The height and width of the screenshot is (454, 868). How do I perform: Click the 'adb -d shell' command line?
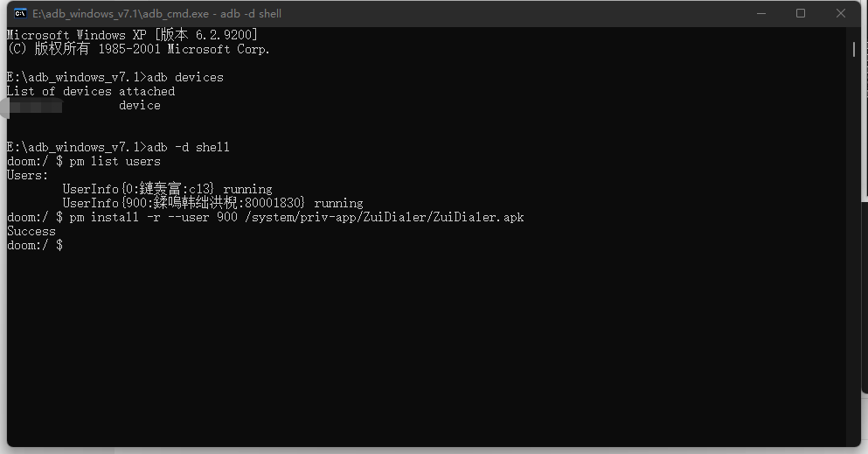[x=118, y=147]
